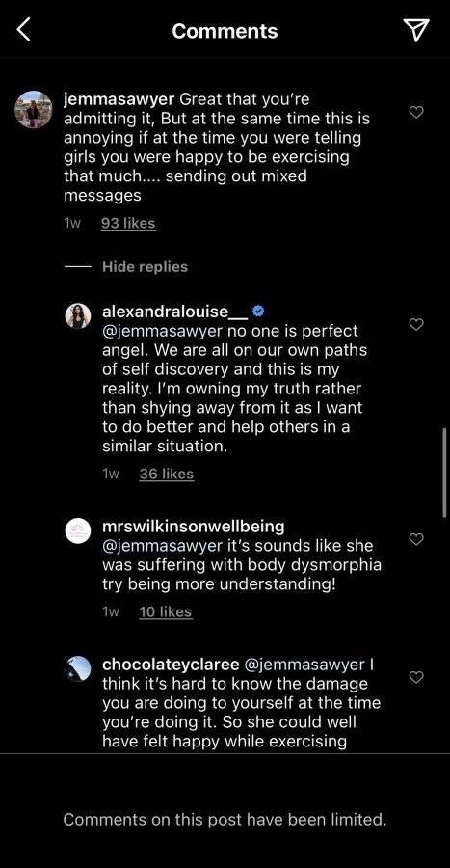The image size is (450, 868).
Task: View the 10 likes list
Action: click(x=166, y=612)
